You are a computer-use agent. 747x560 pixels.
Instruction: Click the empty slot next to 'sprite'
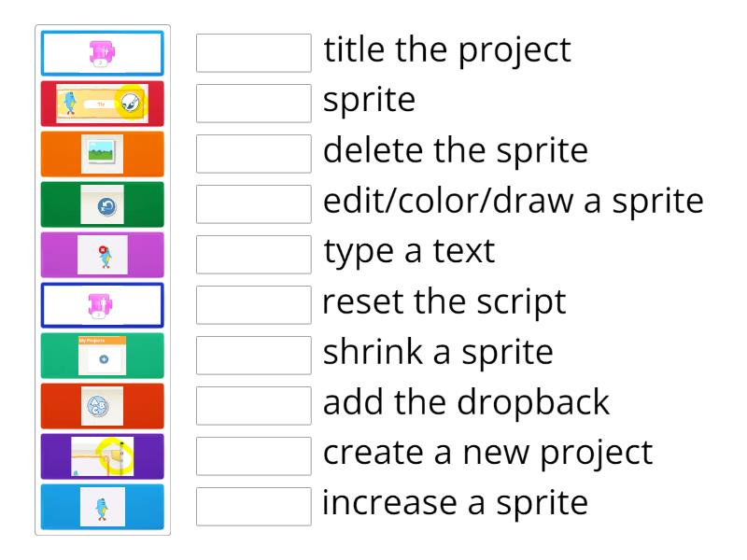pyautogui.click(x=254, y=104)
